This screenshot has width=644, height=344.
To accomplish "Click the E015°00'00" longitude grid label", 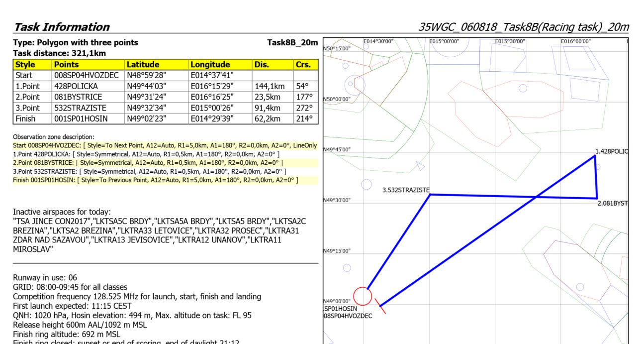I will click(444, 41).
